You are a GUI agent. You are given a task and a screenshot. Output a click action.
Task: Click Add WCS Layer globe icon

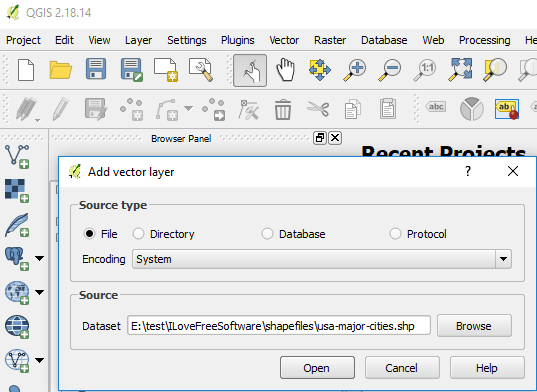coord(17,327)
